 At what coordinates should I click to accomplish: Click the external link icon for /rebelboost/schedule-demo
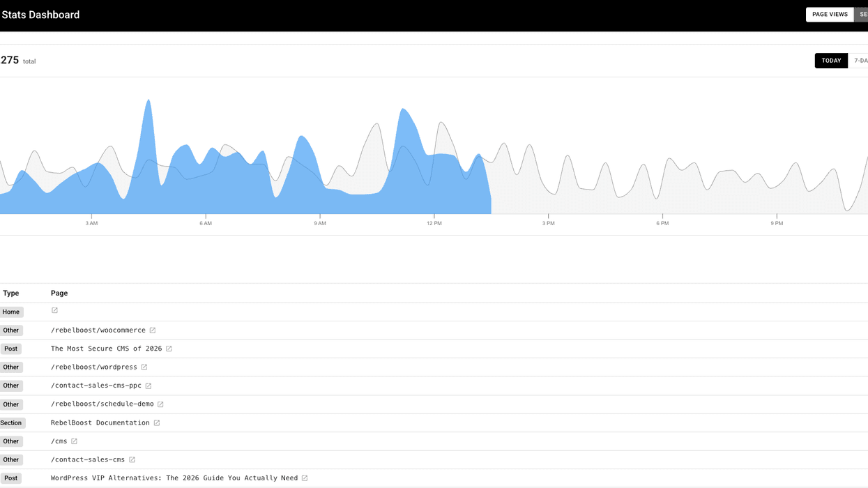(161, 404)
